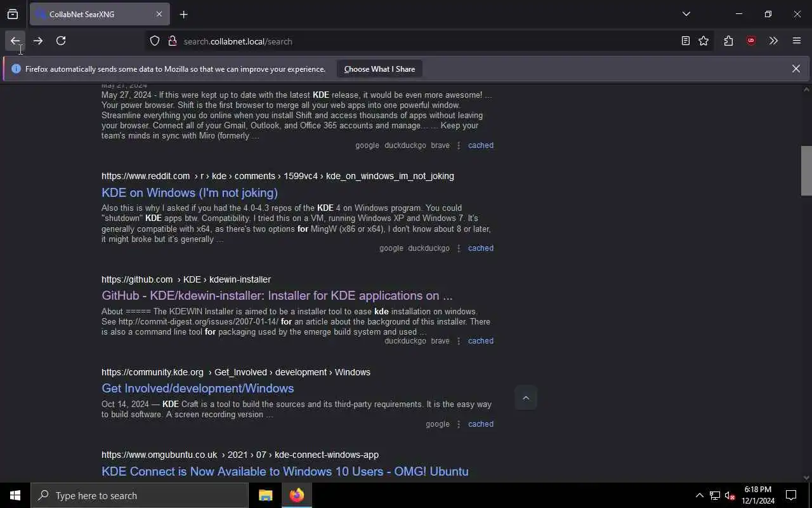Open KDE Connect Windows 10 OMG Ubuntu result
Image resolution: width=812 pixels, height=508 pixels.
pos(285,471)
